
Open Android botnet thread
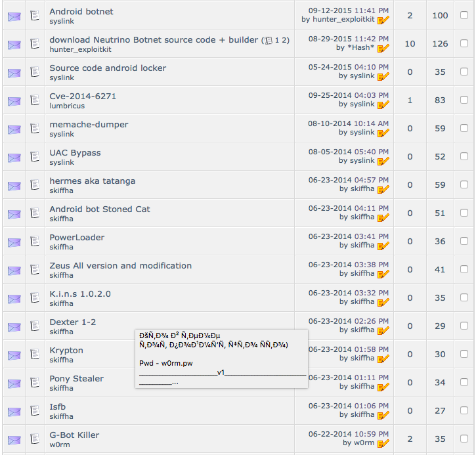pyautogui.click(x=81, y=12)
